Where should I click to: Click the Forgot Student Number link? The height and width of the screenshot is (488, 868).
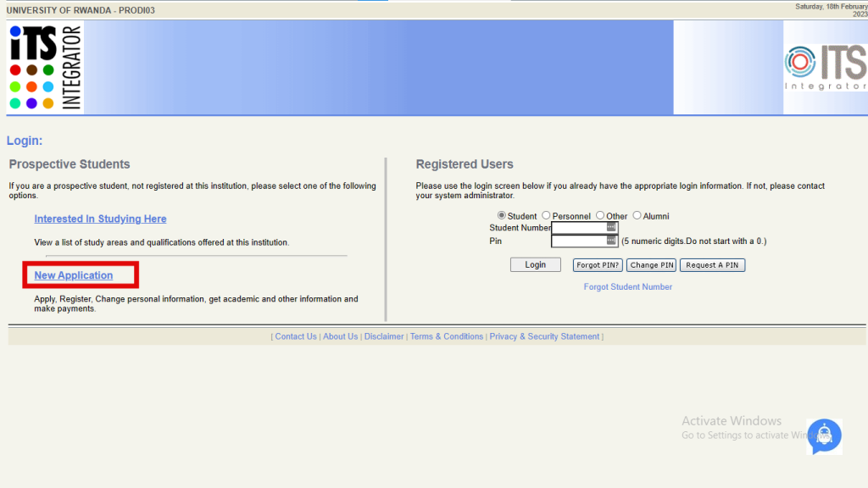pyautogui.click(x=627, y=286)
